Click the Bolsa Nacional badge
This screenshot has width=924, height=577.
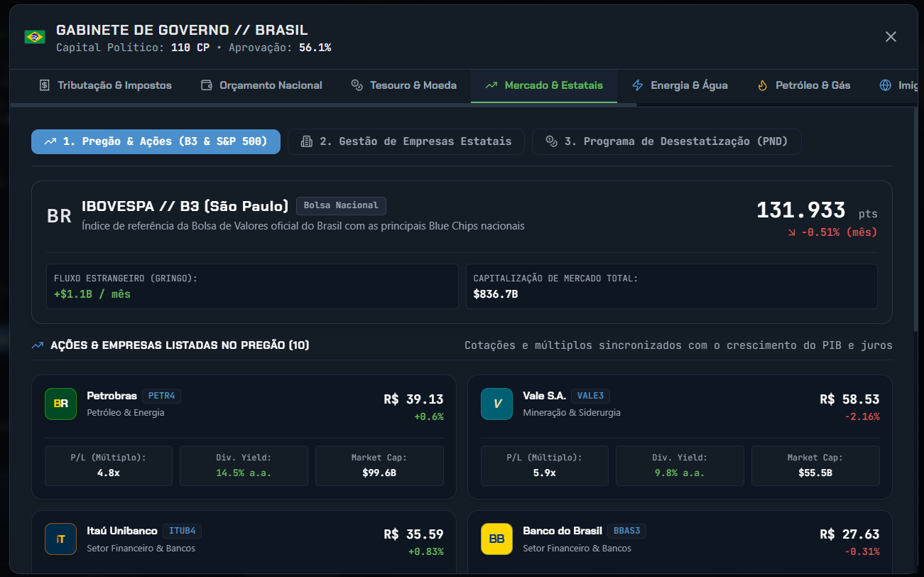(x=341, y=205)
